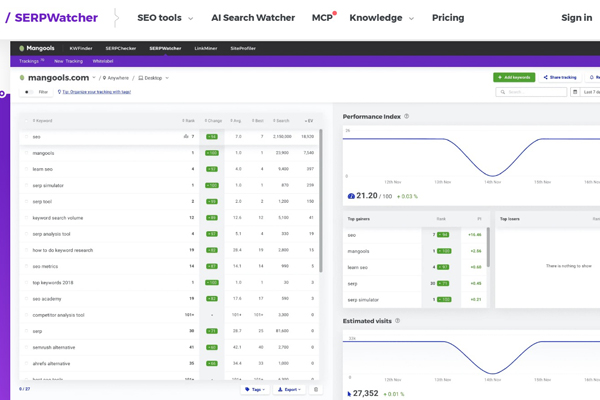Open the MCP menu item

point(322,18)
